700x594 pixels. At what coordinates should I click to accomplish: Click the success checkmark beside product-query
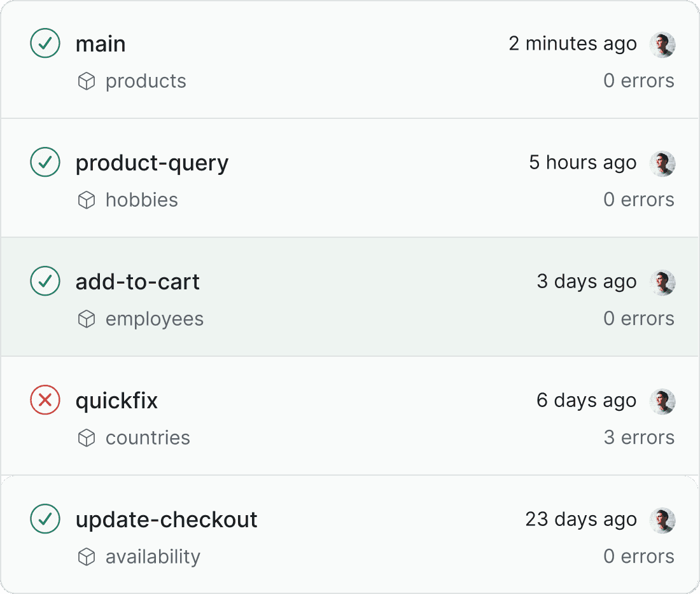click(45, 162)
